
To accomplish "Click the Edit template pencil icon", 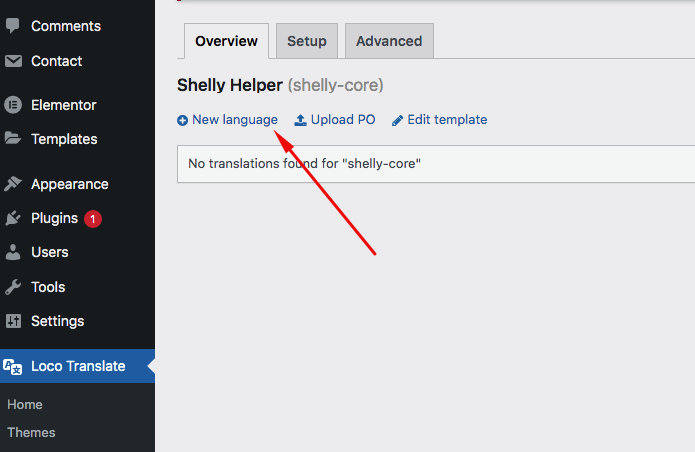I will pyautogui.click(x=397, y=120).
